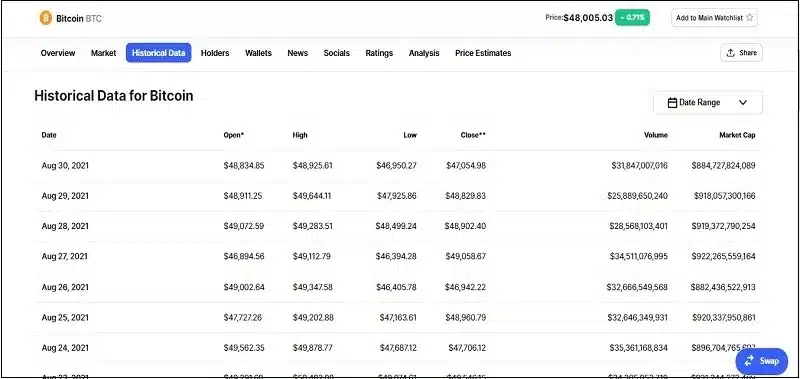This screenshot has width=800, height=379.
Task: Click the Aug 30, 2021 date row
Action: pyautogui.click(x=398, y=165)
